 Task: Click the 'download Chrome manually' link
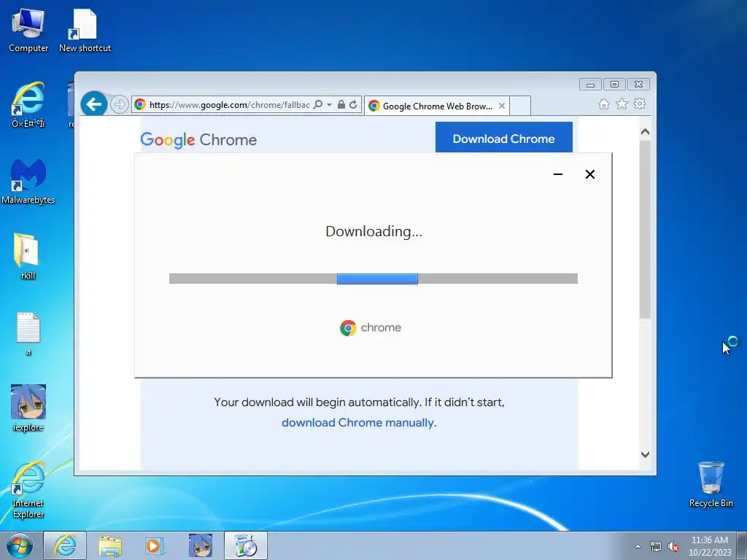tap(357, 423)
